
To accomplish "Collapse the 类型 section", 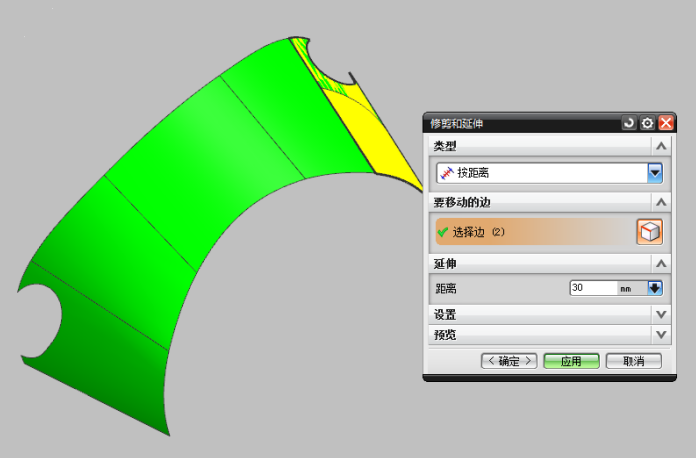I will (661, 146).
